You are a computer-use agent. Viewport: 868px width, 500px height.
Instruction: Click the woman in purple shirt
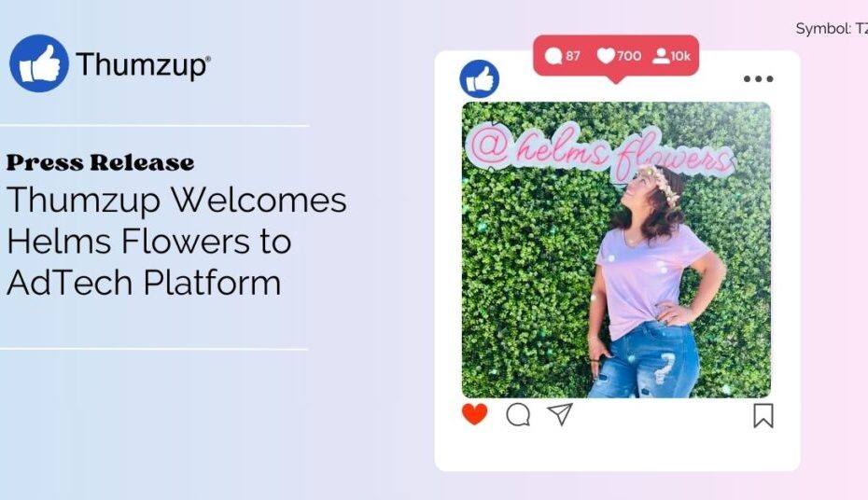pyautogui.click(x=655, y=281)
